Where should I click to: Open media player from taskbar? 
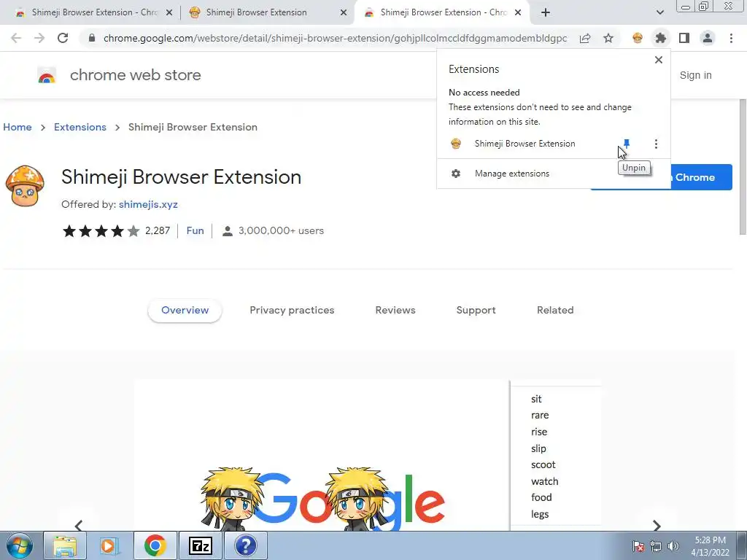[x=109, y=545]
